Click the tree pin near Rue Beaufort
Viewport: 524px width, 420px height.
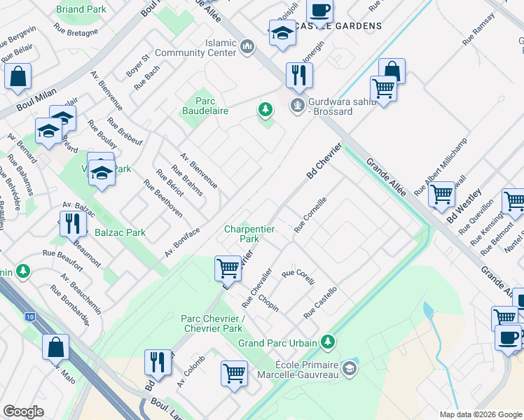tap(23, 272)
